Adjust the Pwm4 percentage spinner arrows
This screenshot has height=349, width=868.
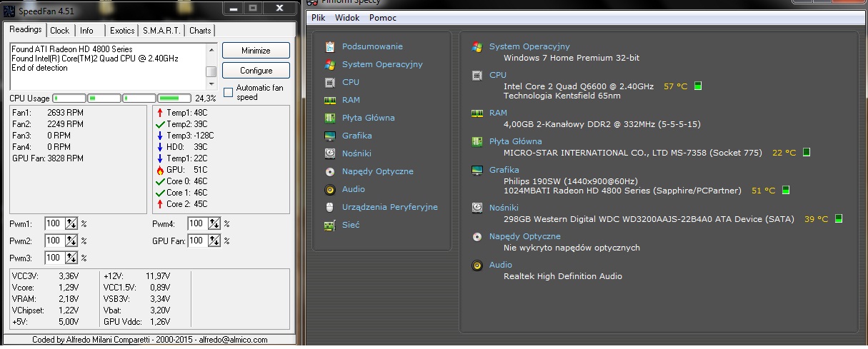pyautogui.click(x=215, y=223)
